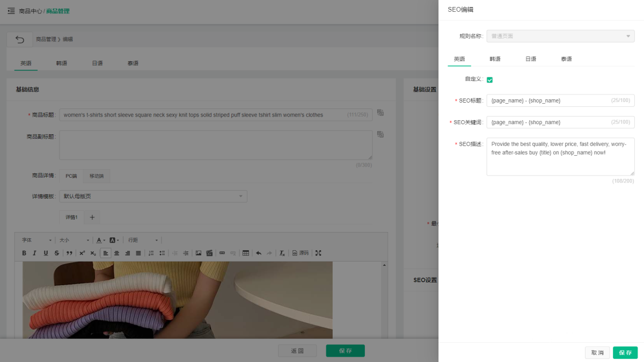Uncheck the 自定义 checkbox

coord(489,80)
